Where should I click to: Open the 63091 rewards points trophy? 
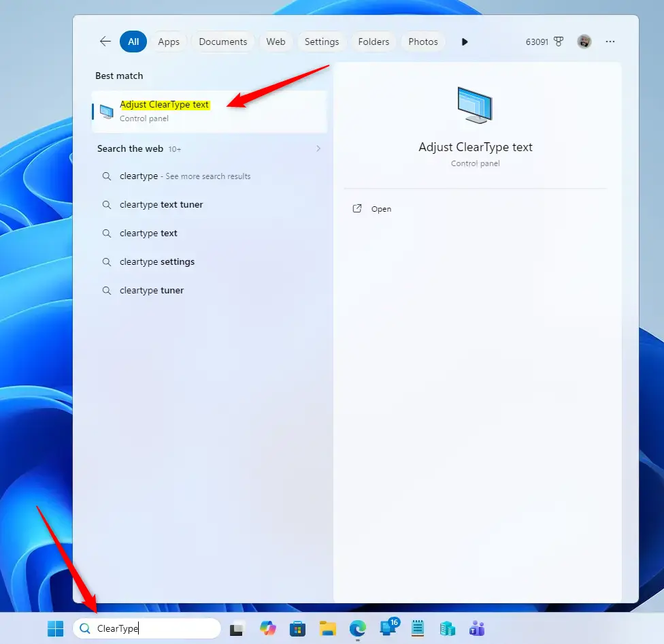544,42
